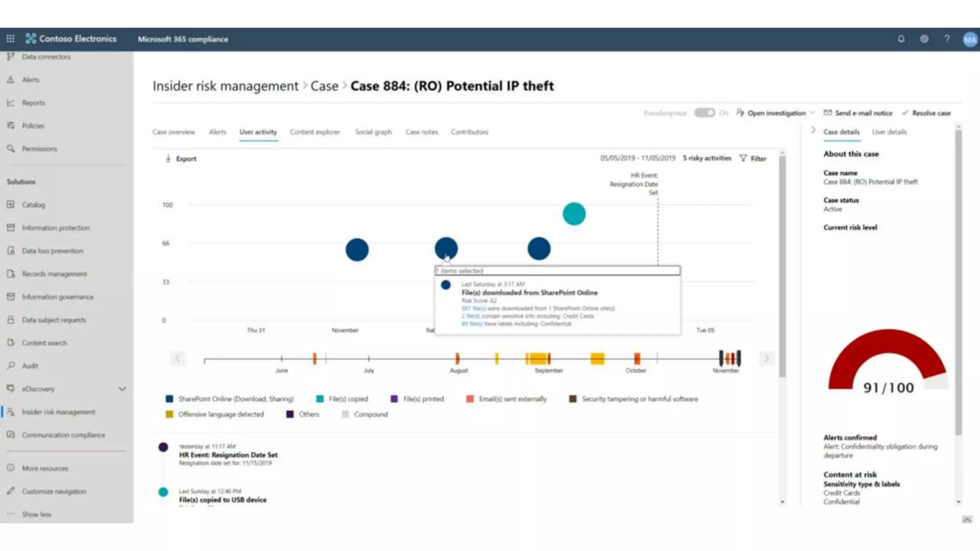The image size is (980, 551).
Task: Switch to Content explorer tab
Action: (x=315, y=132)
